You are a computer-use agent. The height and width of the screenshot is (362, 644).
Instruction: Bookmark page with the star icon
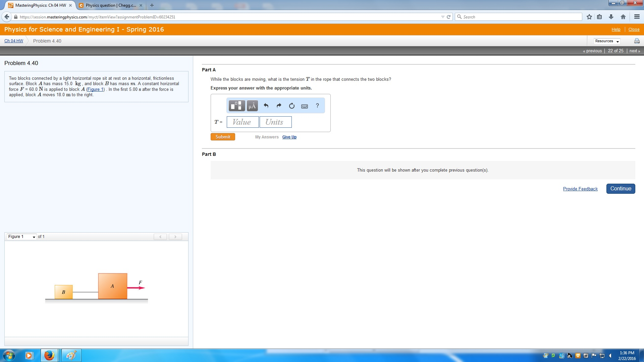[589, 17]
